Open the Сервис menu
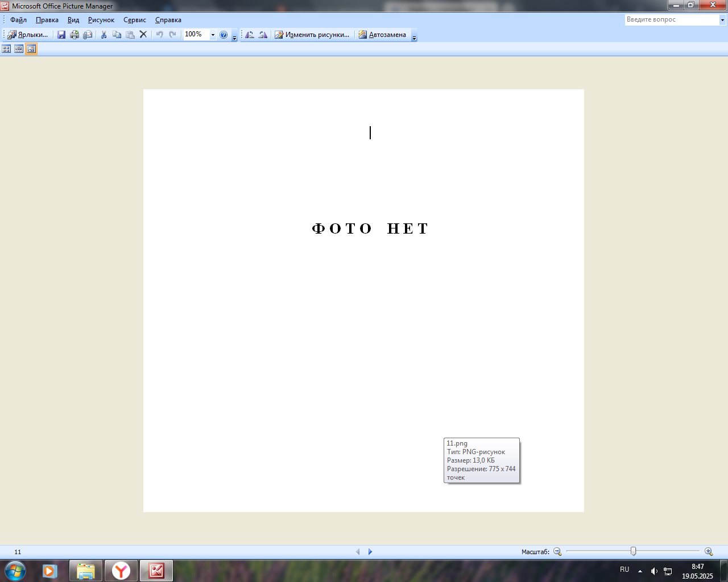The width and height of the screenshot is (728, 582). 135,20
